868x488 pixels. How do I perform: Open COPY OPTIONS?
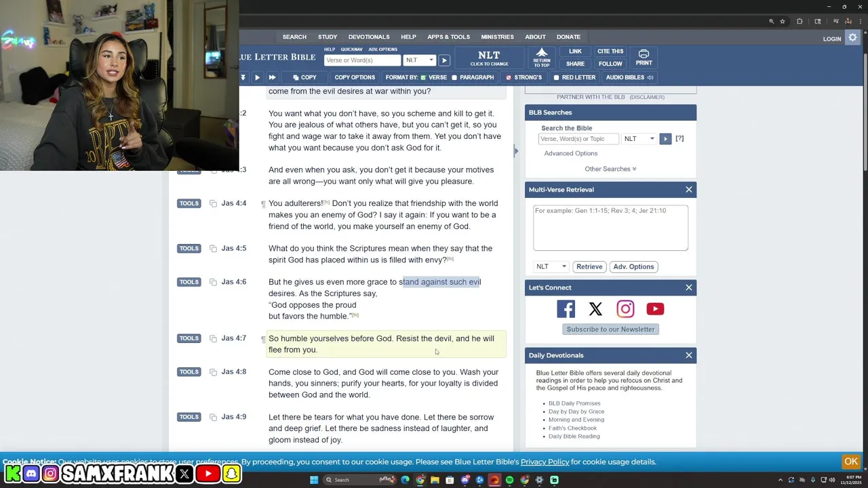pos(355,77)
